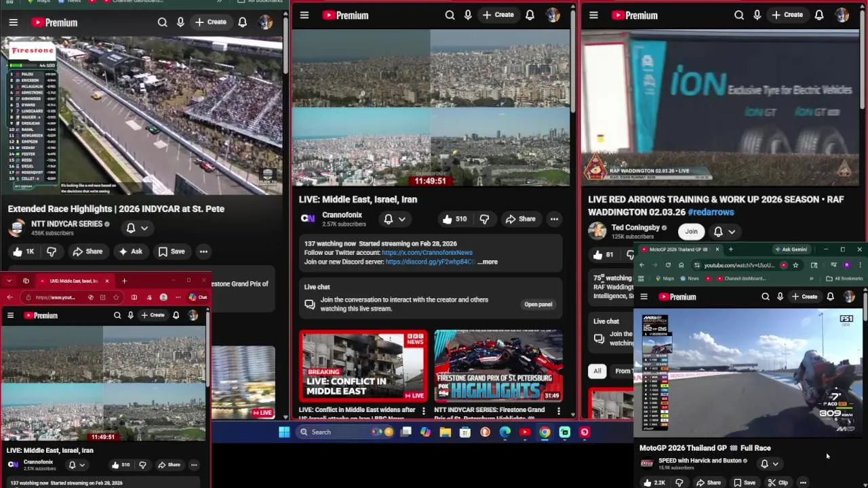Open guide menu in top-middle Middle East window
868x488 pixels.
pos(304,15)
